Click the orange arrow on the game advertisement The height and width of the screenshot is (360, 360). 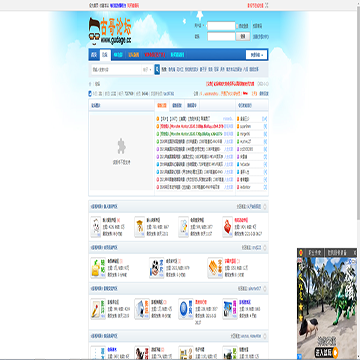(x=335, y=351)
